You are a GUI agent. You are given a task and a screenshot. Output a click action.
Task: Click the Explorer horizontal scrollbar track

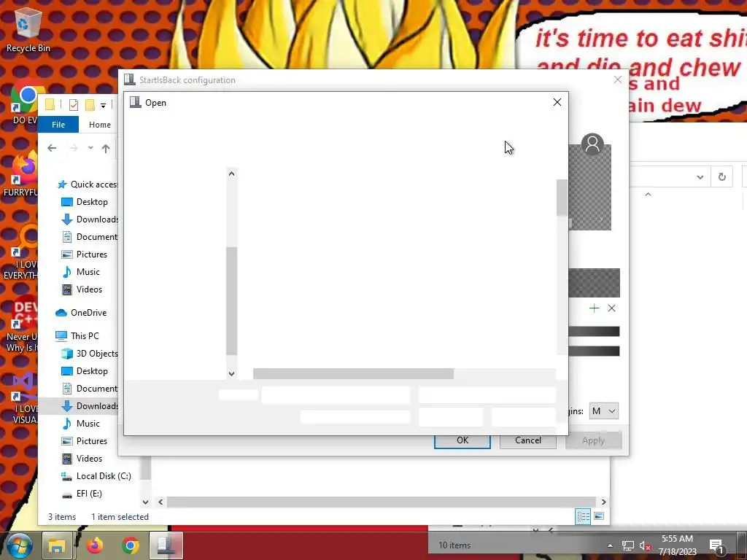(x=381, y=502)
